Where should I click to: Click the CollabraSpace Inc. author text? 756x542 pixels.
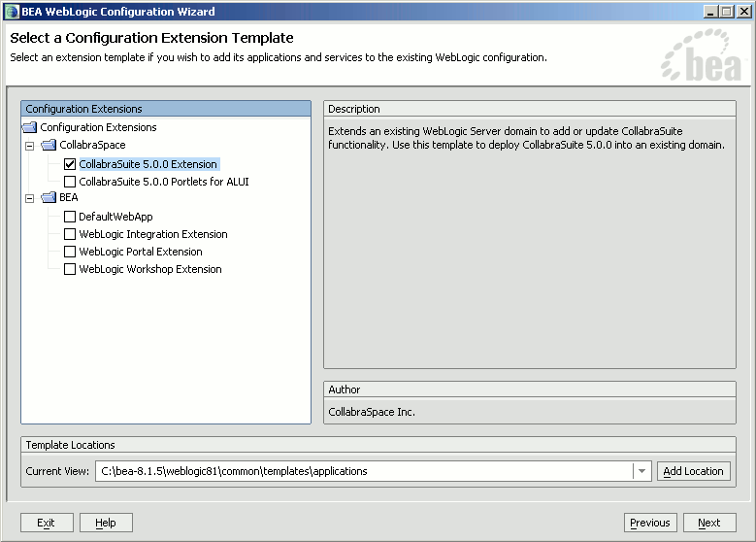pyautogui.click(x=372, y=412)
